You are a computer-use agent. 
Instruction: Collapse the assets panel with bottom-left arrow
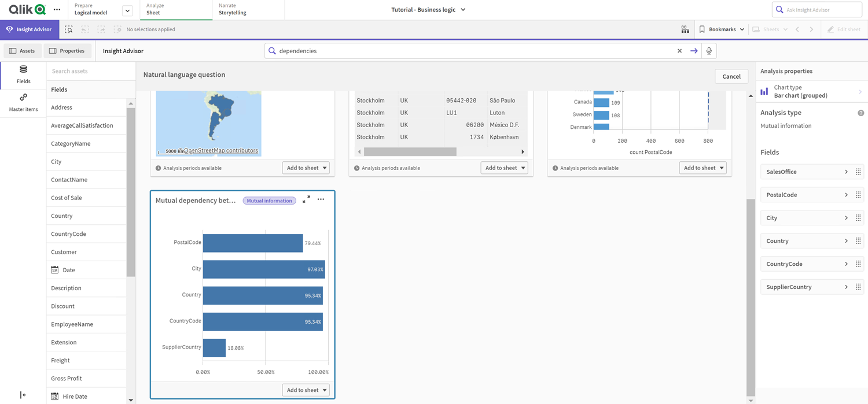(23, 394)
